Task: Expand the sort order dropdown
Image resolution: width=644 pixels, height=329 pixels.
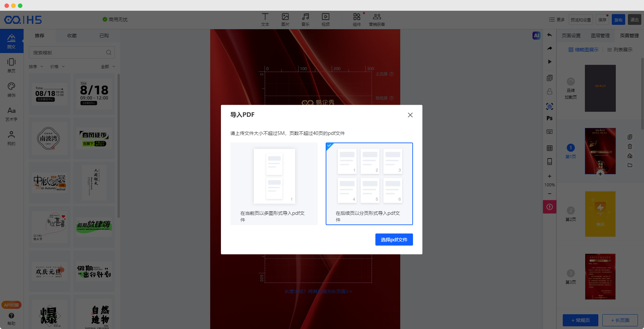Action: (x=36, y=66)
